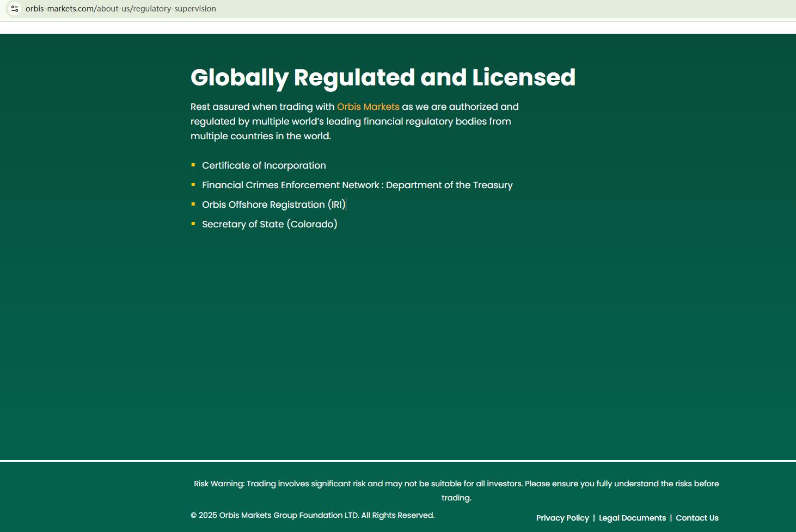Click the Contact Us footer link
The width and height of the screenshot is (796, 532).
697,518
